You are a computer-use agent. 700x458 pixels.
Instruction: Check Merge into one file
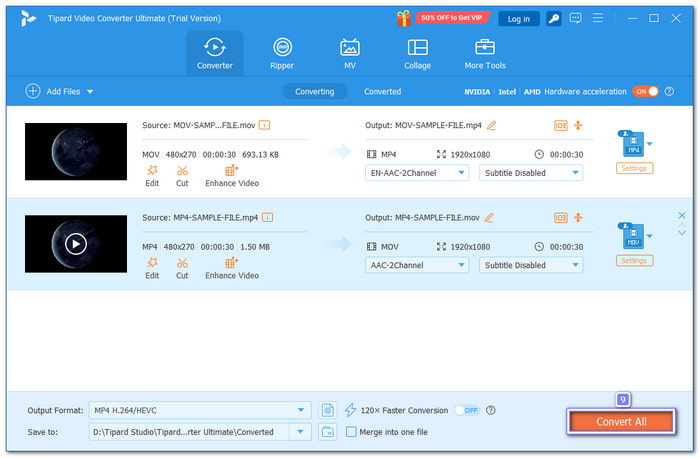[351, 432]
